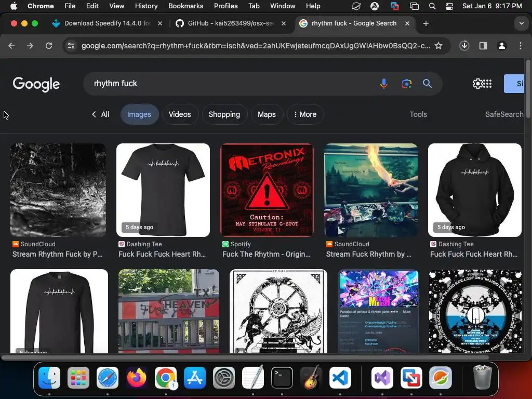The width and height of the screenshot is (532, 399).
Task: Open Metronix Caution album thumbnail
Action: 267,190
